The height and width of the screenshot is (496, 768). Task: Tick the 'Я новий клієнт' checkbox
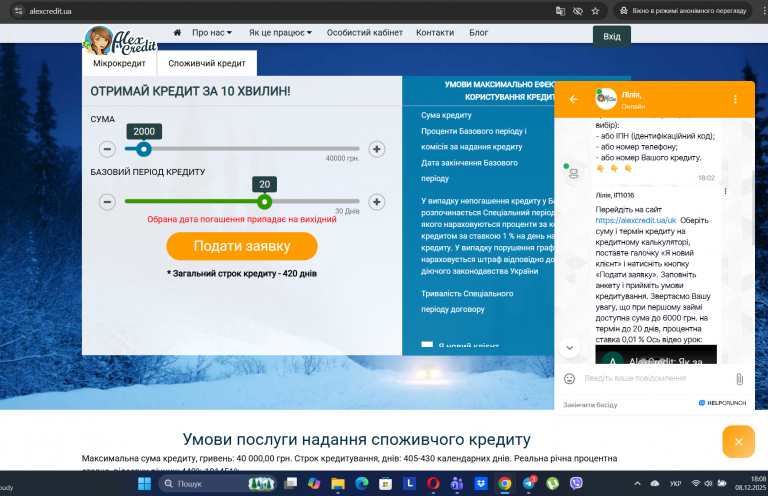pos(427,345)
